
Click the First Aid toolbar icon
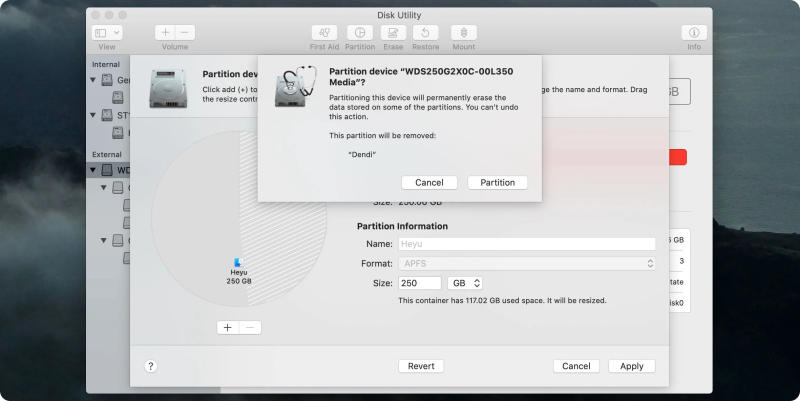324,33
